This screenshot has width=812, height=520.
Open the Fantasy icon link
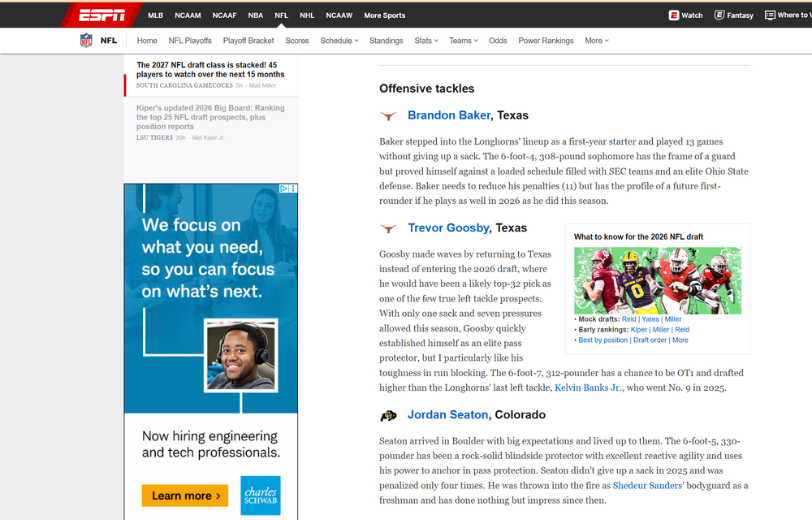coord(719,15)
